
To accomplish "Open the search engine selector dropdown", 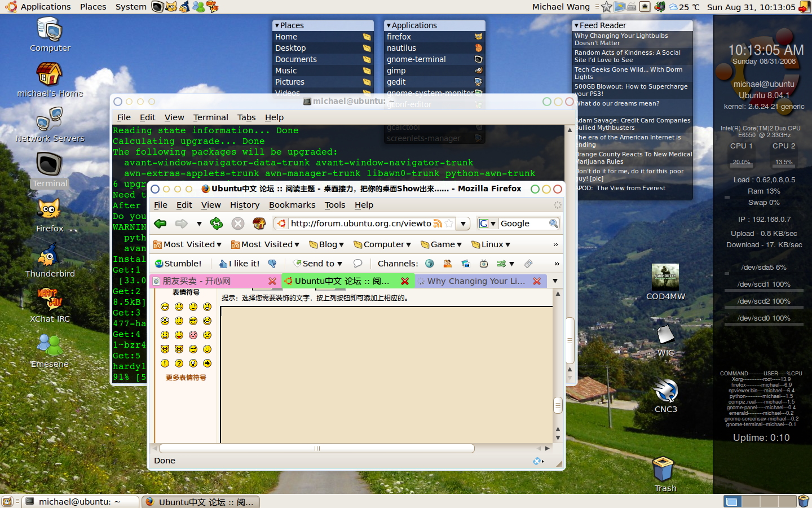I will point(488,224).
